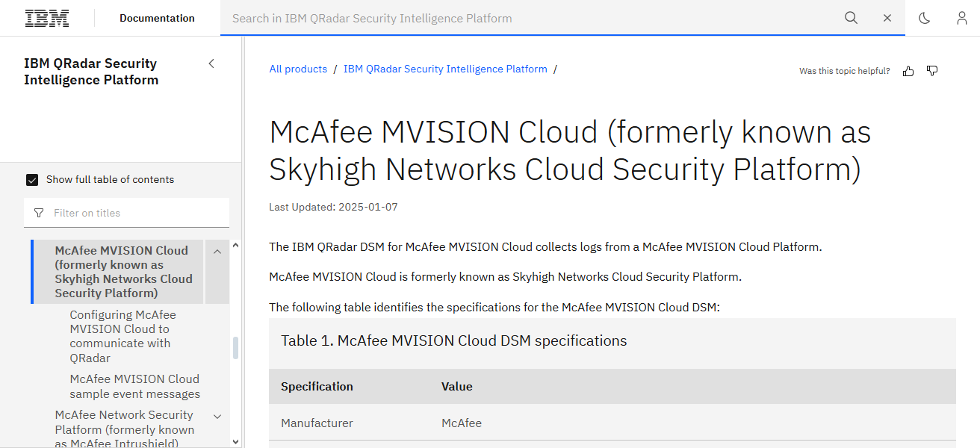980x448 pixels.
Task: Clear the search field with the X icon
Action: (x=887, y=18)
